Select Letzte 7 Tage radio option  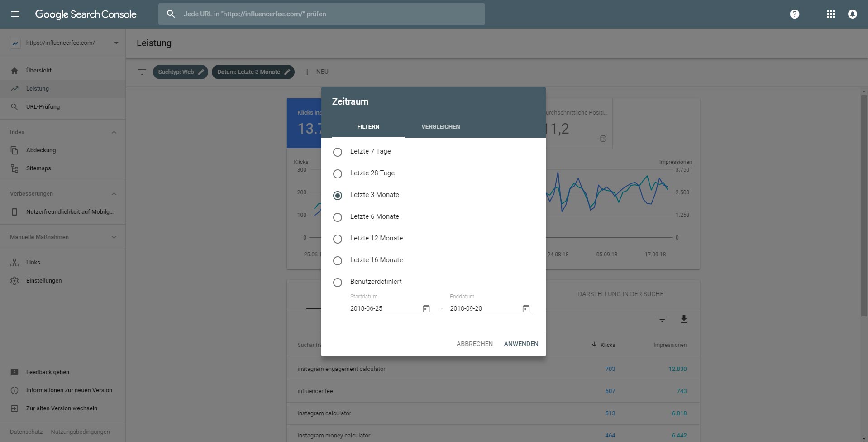coord(338,152)
